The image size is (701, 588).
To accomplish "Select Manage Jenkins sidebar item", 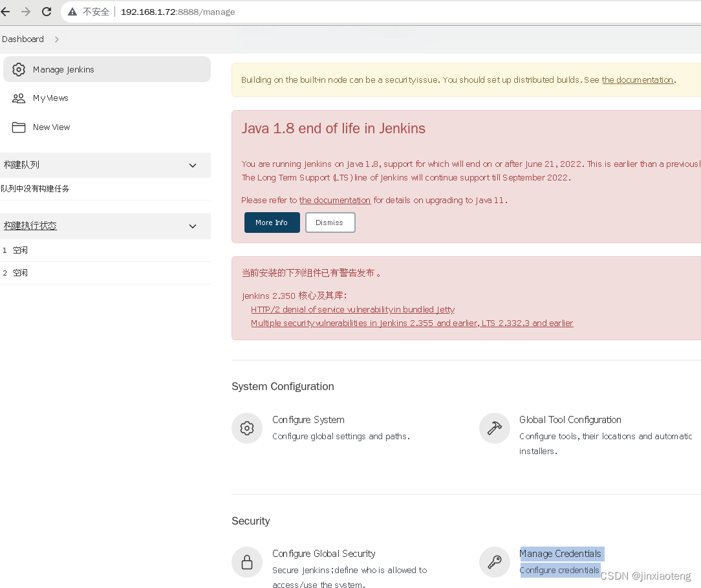I will pyautogui.click(x=107, y=69).
